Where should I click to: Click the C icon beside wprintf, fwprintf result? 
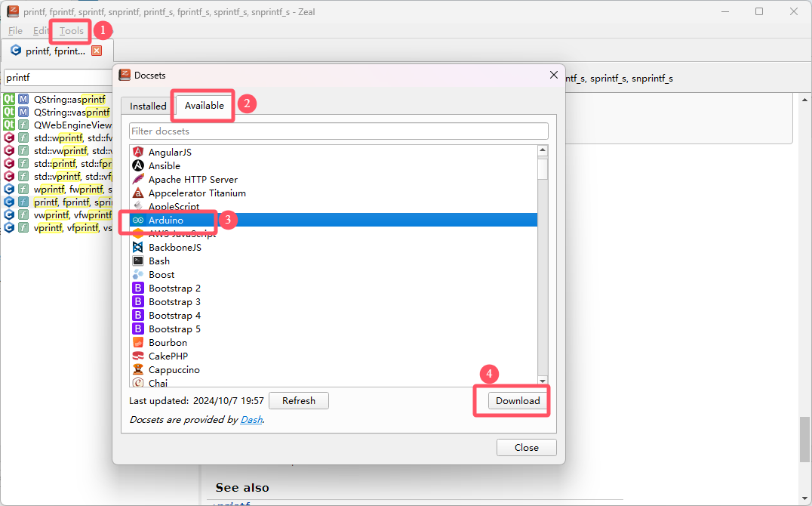point(9,189)
